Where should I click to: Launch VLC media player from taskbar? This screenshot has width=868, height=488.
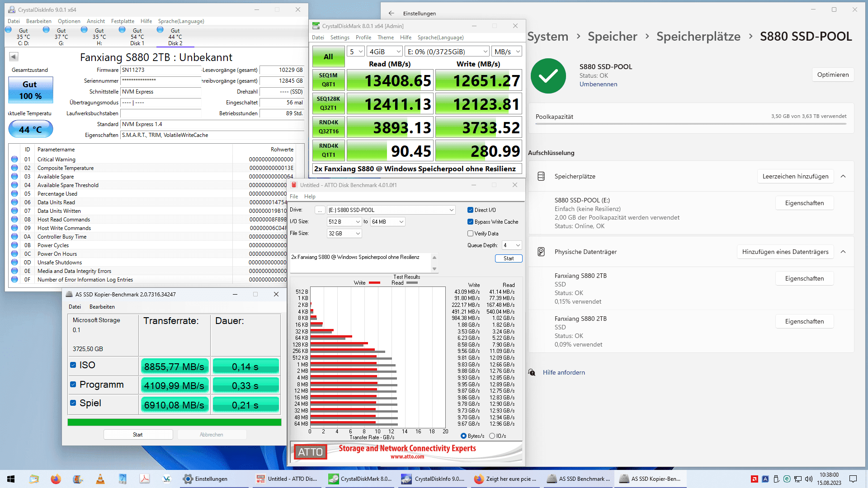[100, 479]
